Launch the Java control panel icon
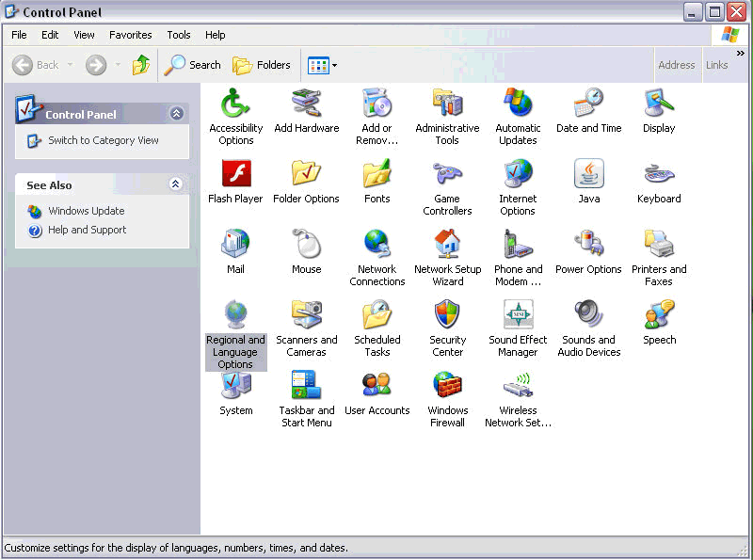Image resolution: width=753 pixels, height=560 pixels. 588,175
